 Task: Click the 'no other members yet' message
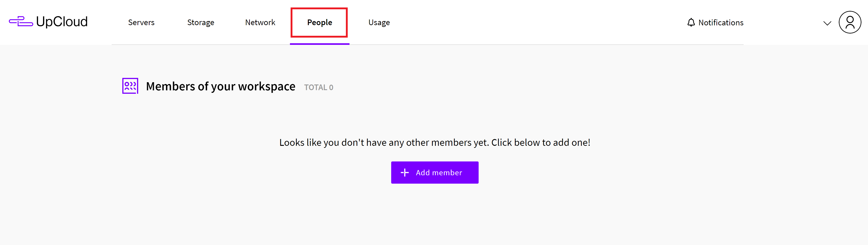pos(434,143)
